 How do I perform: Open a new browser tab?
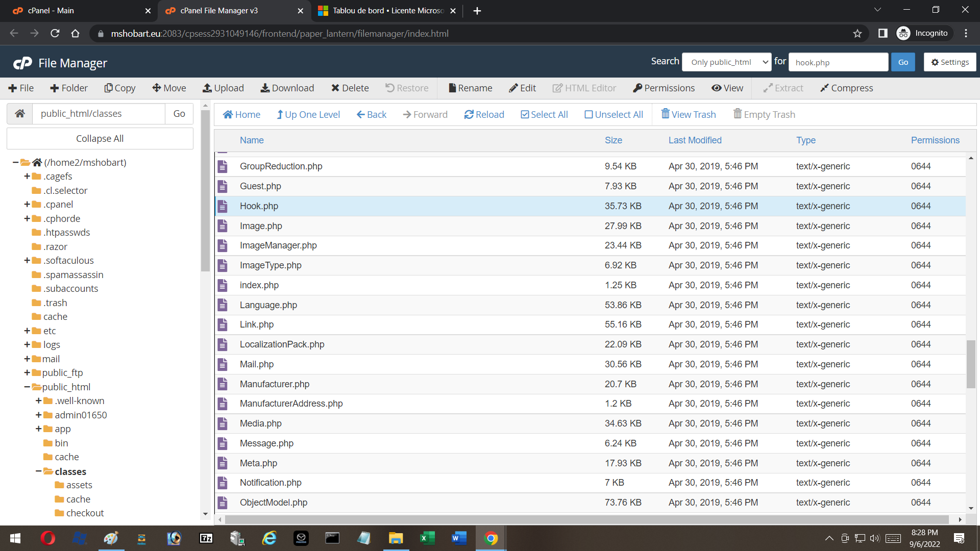477,11
